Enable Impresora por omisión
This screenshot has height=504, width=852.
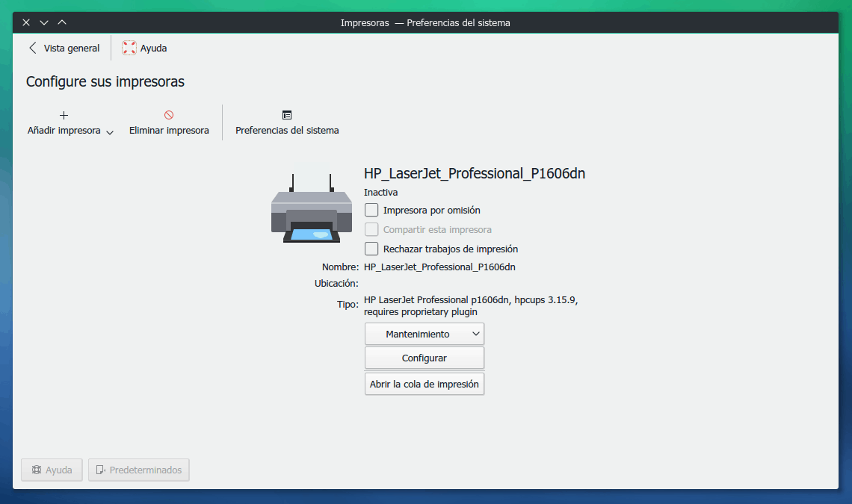(x=371, y=210)
